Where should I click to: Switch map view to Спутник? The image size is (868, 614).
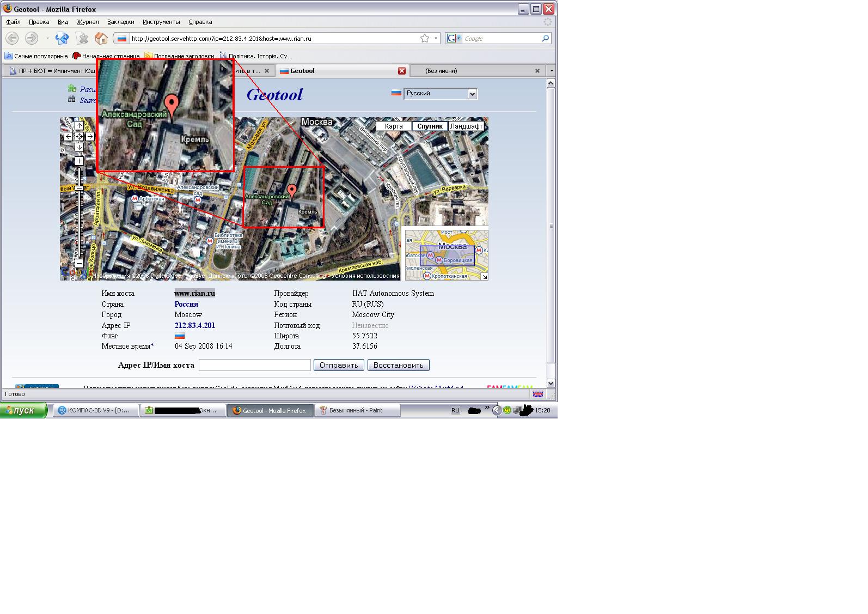pos(430,126)
